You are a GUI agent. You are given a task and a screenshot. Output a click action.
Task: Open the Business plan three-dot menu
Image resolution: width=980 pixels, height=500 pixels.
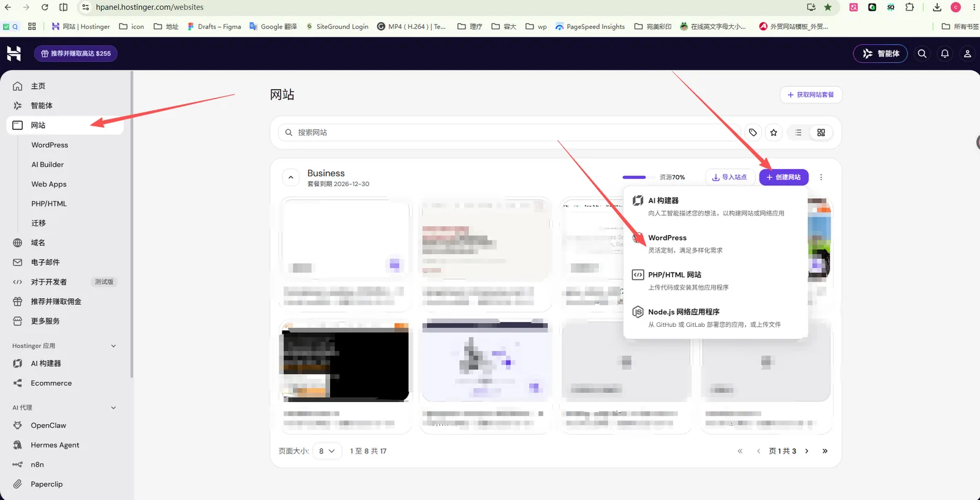[x=821, y=177]
